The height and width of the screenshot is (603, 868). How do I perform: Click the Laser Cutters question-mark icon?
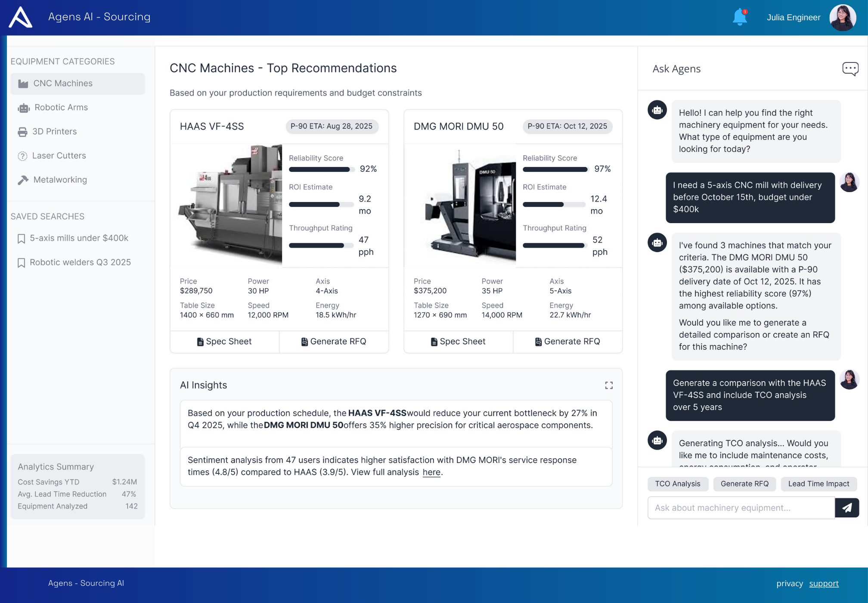coord(22,156)
